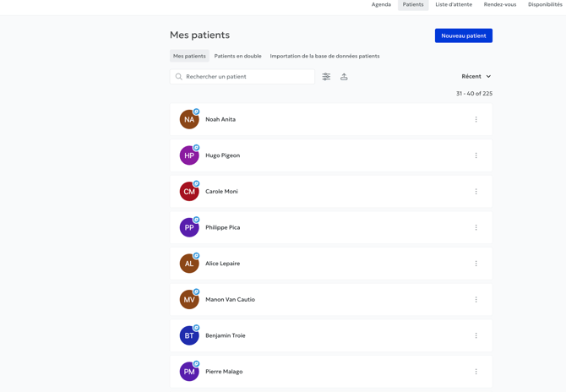Focus the Rechercher un patient search field
This screenshot has height=392, width=566.
point(247,77)
